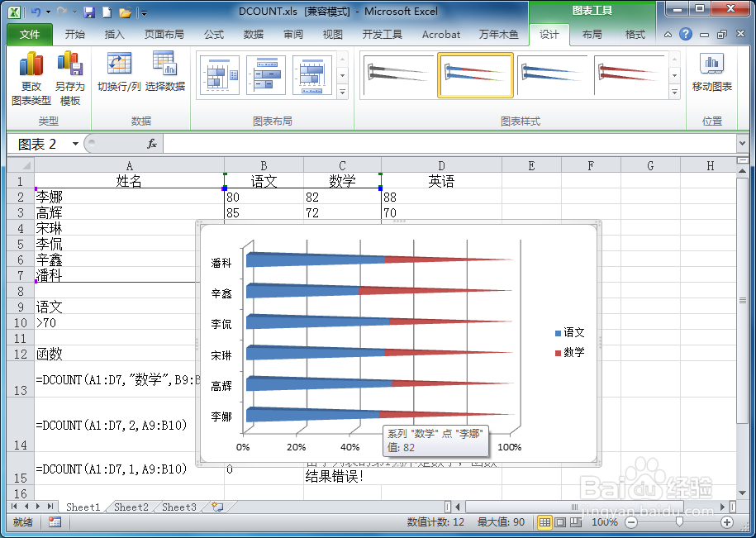Viewport: 756px width, 538px height.
Task: Open the Formulas (公式) tab
Action: [214, 34]
